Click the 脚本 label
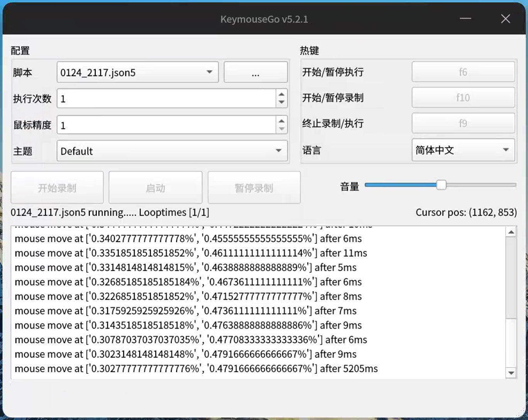The image size is (528, 420). pyautogui.click(x=22, y=73)
